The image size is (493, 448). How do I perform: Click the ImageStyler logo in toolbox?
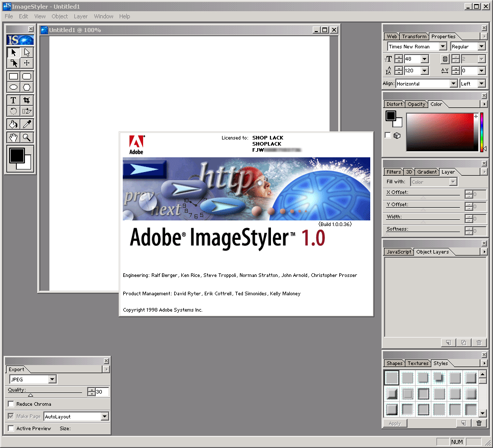tap(20, 40)
